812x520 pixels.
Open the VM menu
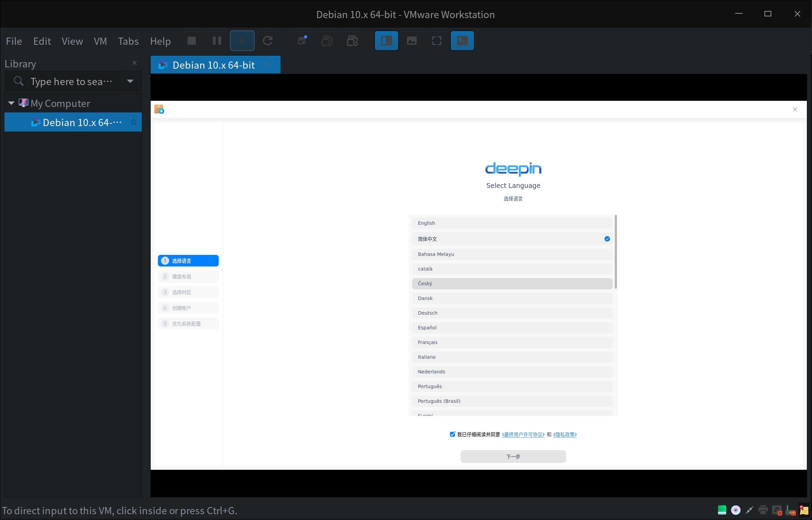[x=100, y=41]
